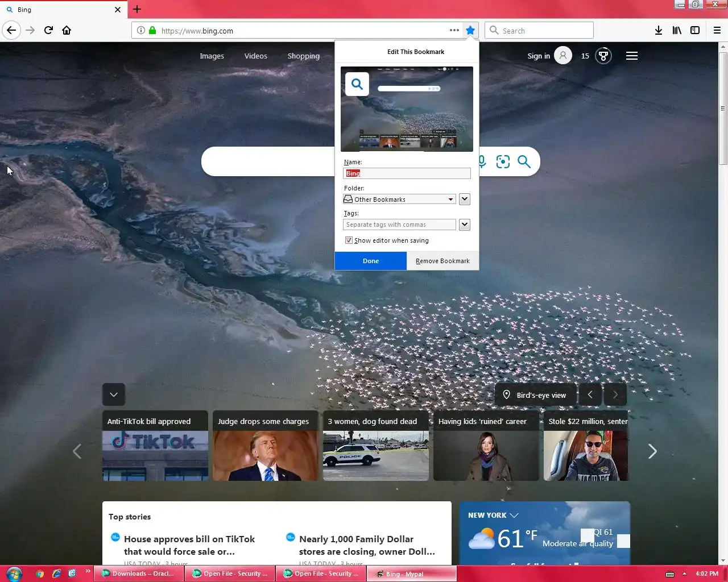Click the 15 rewards points count
728x582 pixels.
pos(585,56)
